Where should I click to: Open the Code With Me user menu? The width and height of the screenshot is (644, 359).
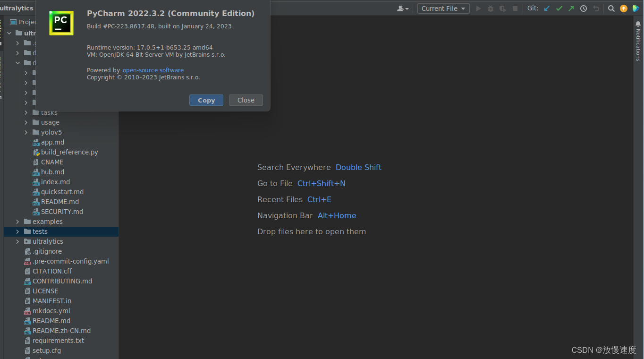(x=403, y=9)
